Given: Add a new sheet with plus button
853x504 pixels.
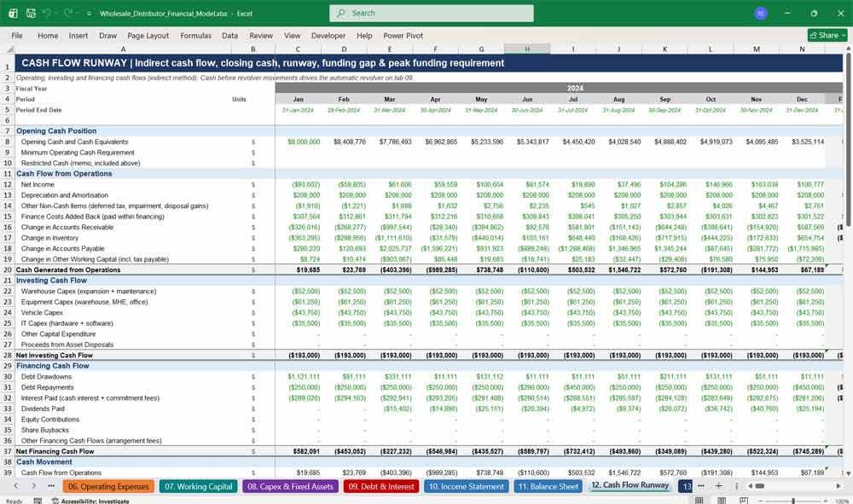Looking at the screenshot, I should (x=718, y=485).
